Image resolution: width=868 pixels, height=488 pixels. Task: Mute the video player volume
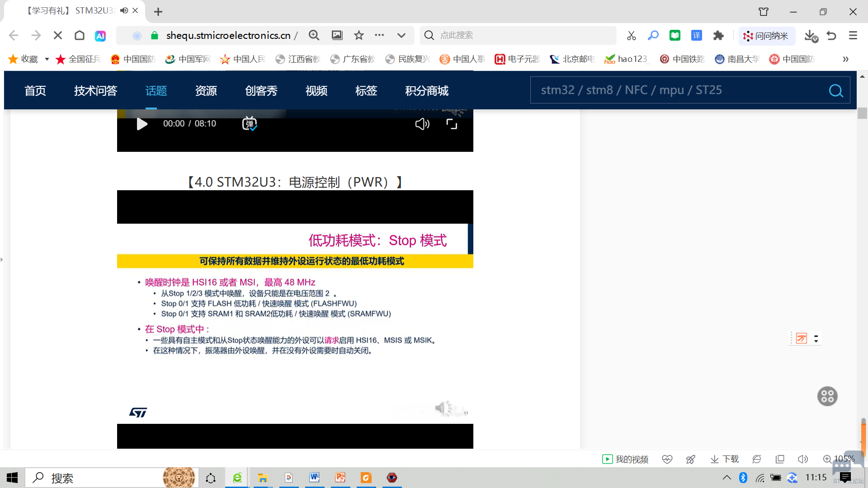422,124
